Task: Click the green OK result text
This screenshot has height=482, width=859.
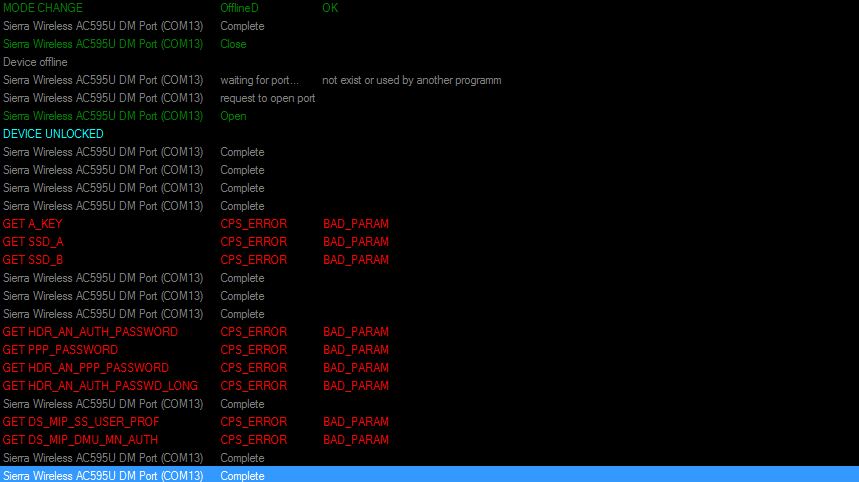Action: [330, 8]
